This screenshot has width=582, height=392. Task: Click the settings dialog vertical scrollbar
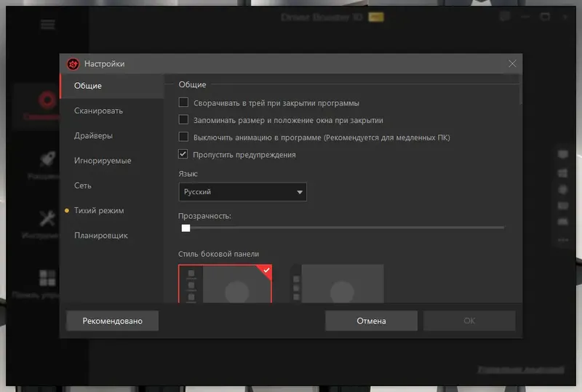coord(520,90)
